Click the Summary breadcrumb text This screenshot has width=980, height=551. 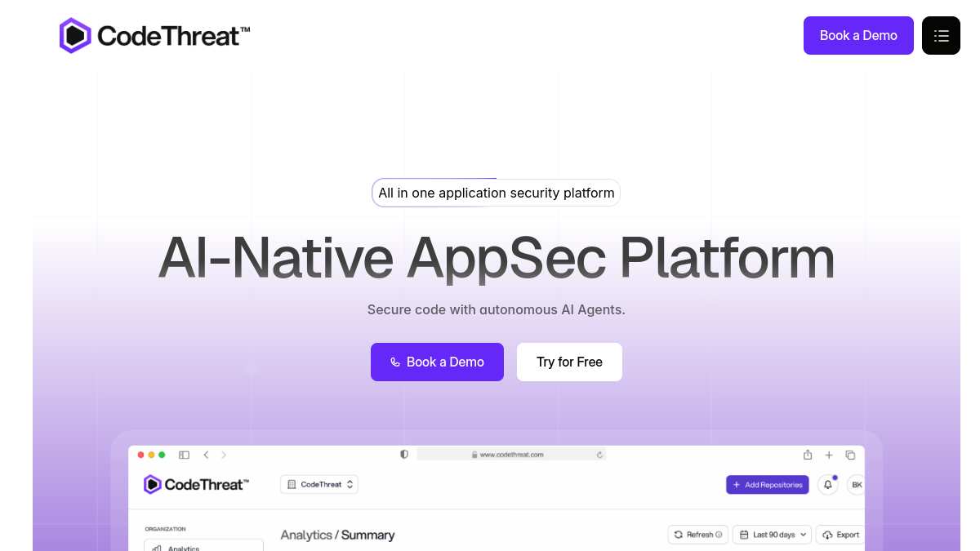point(367,535)
